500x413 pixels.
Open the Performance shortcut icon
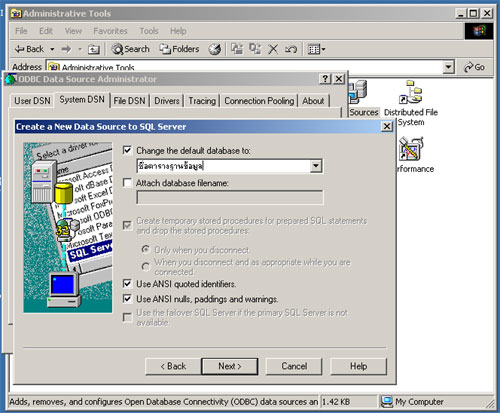coord(411,149)
